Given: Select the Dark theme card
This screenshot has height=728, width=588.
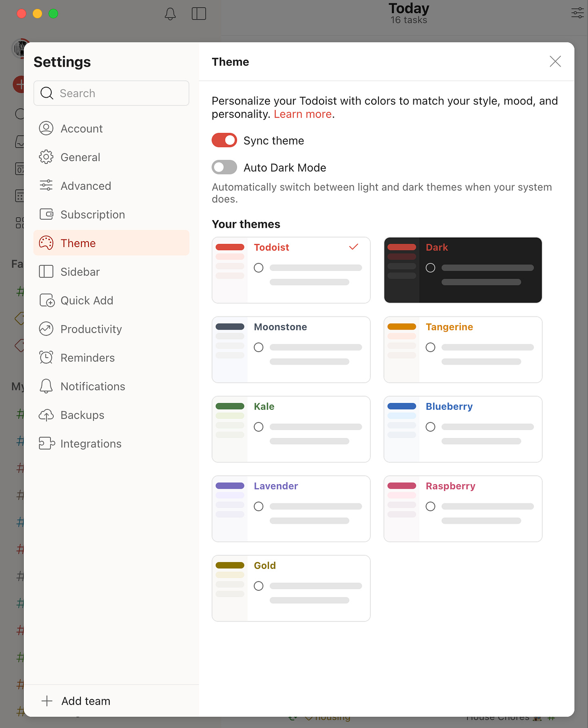Looking at the screenshot, I should pos(463,270).
